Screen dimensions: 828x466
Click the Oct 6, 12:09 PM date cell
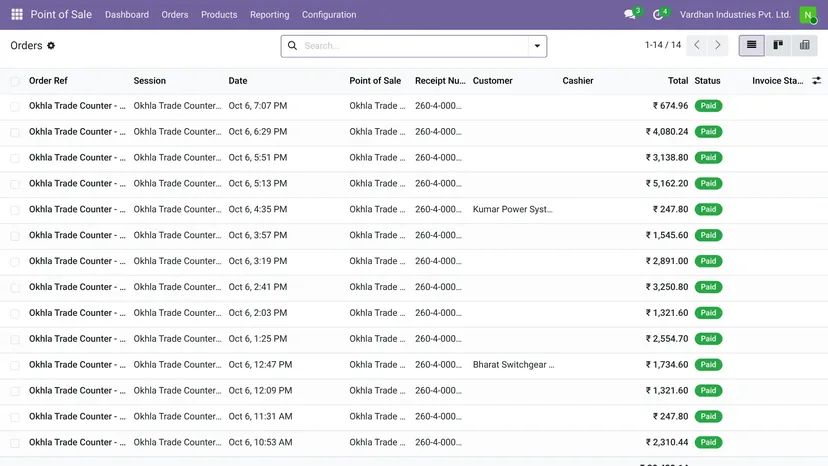[x=260, y=390]
